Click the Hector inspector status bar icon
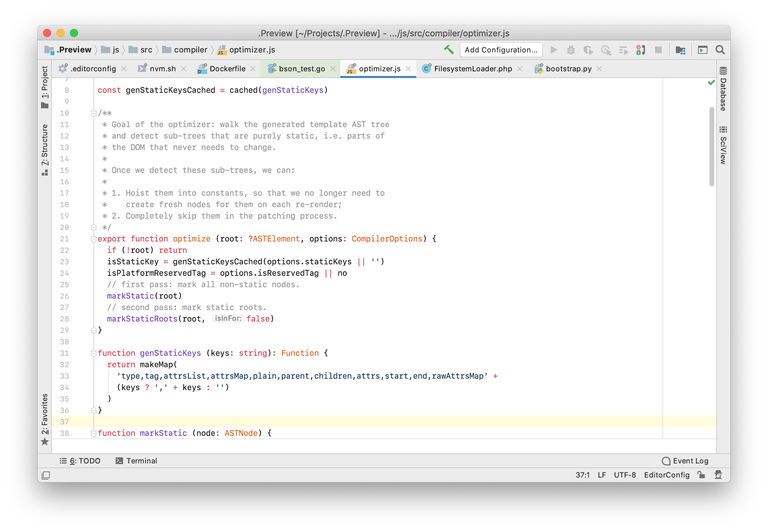Image resolution: width=768 pixels, height=532 pixels. [718, 474]
